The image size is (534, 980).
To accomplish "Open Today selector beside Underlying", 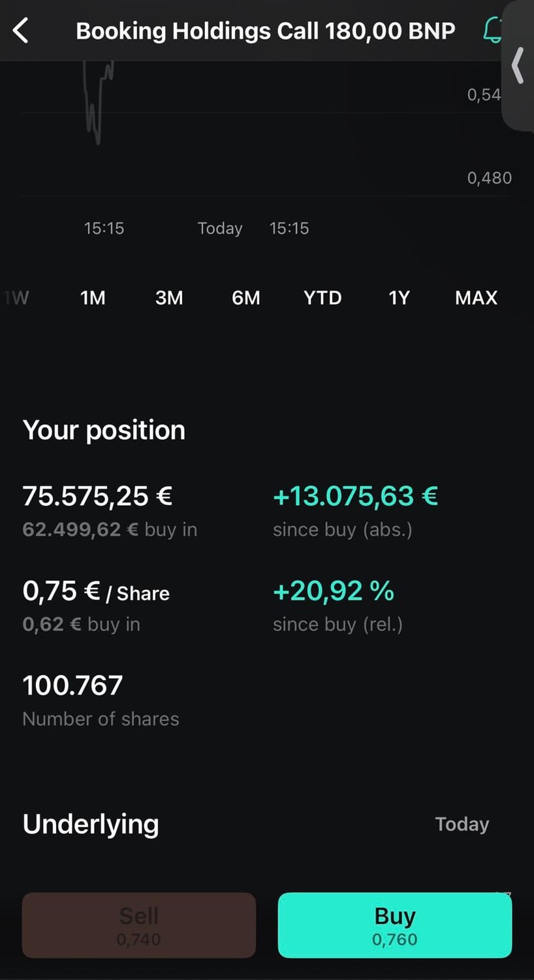I will [462, 825].
